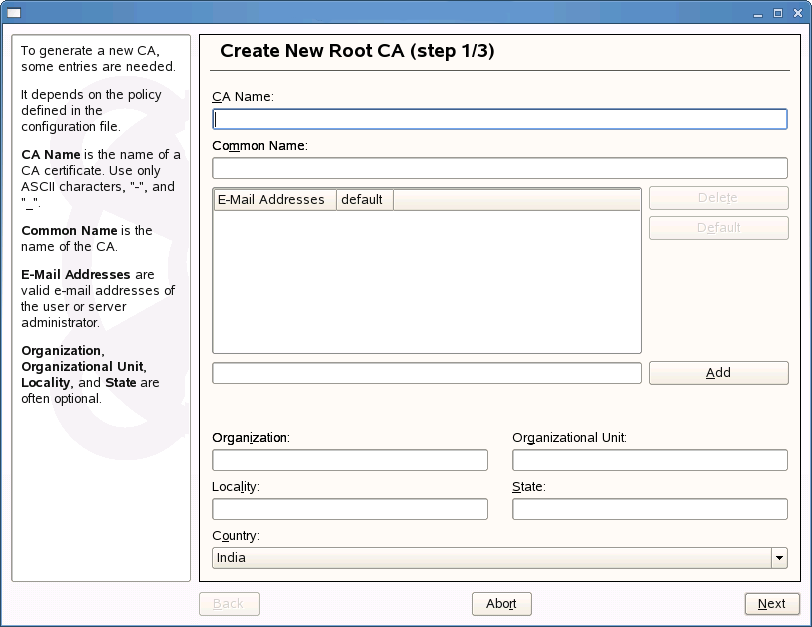The image size is (812, 627).
Task: Click the E-Mail Addresses column header
Action: click(275, 200)
